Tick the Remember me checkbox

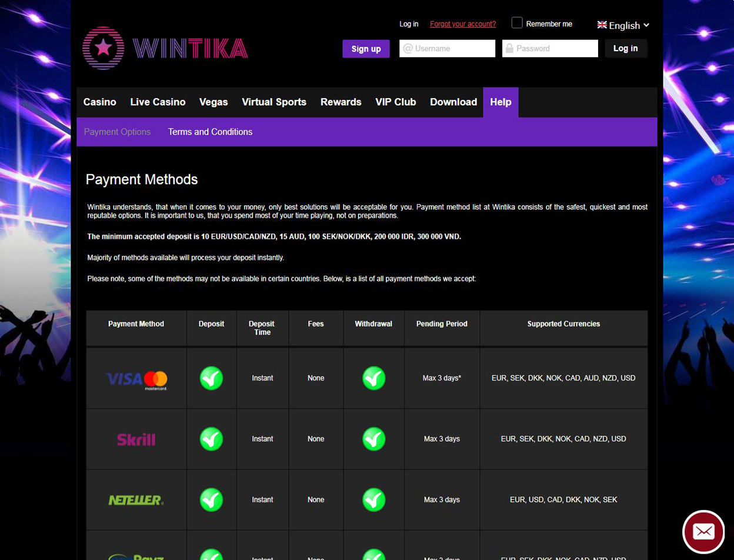[517, 23]
